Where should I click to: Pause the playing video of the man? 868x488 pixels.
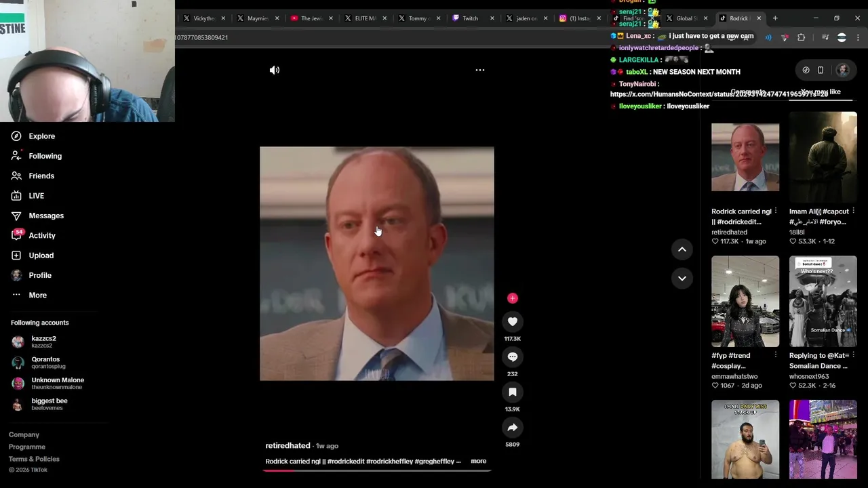click(x=377, y=264)
